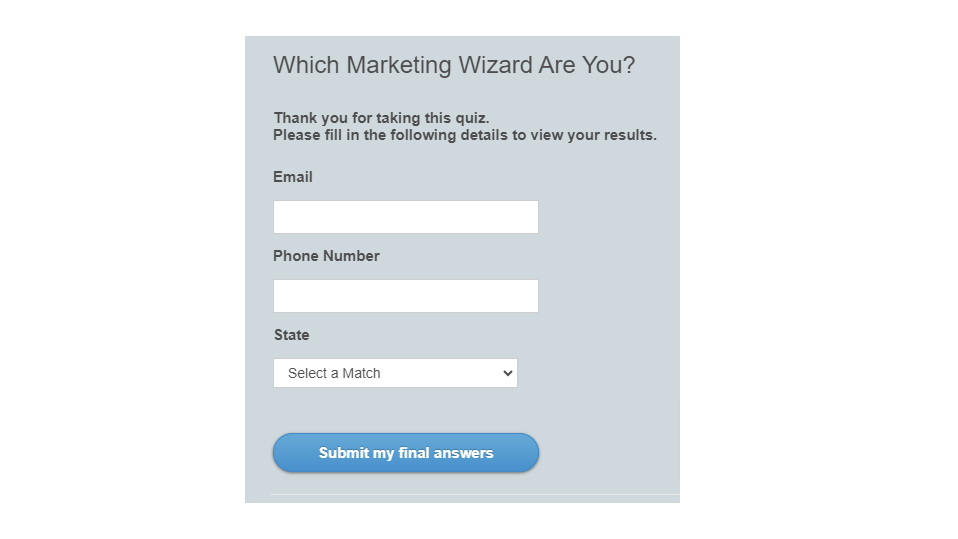Select the 'Select a Match' placeholder text
958x539 pixels.
[x=334, y=373]
